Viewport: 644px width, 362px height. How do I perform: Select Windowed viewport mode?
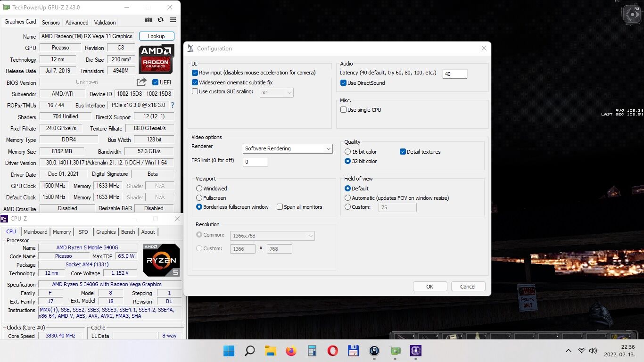click(199, 189)
